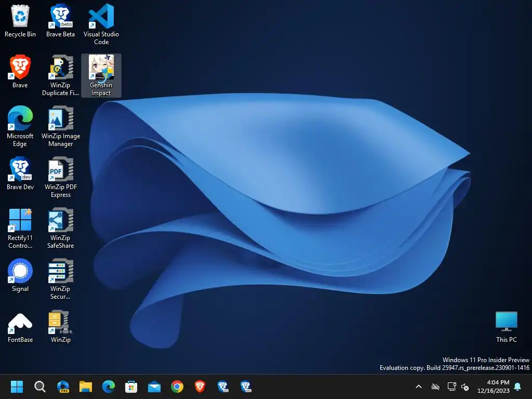
Task: Open notifications via the bell icon
Action: point(518,387)
